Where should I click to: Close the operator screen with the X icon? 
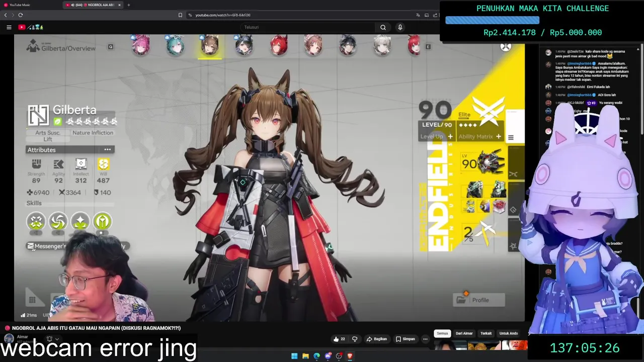click(506, 47)
